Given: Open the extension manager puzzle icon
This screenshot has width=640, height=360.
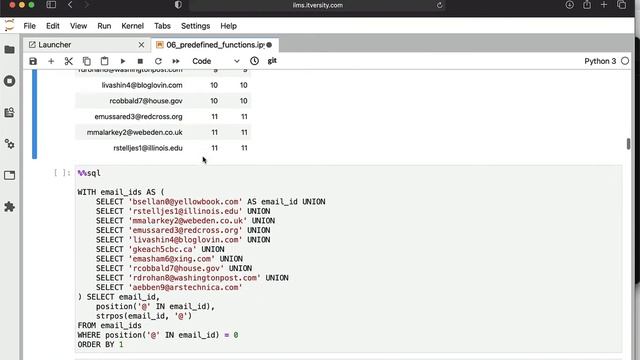Looking at the screenshot, I should click(x=9, y=207).
